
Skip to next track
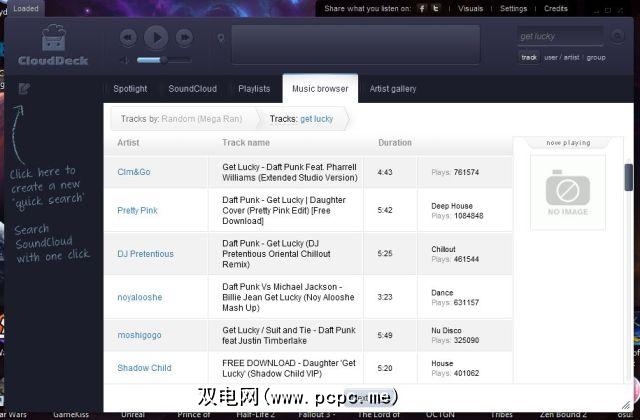[x=184, y=38]
